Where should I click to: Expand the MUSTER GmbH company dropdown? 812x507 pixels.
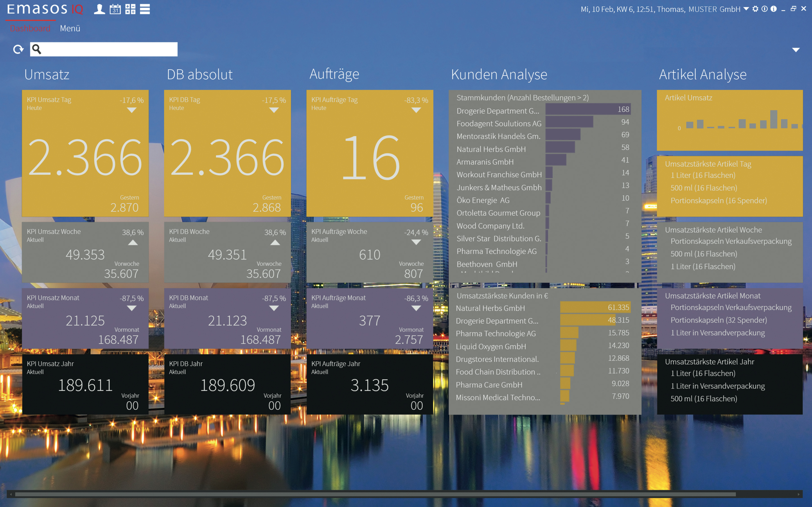746,9
